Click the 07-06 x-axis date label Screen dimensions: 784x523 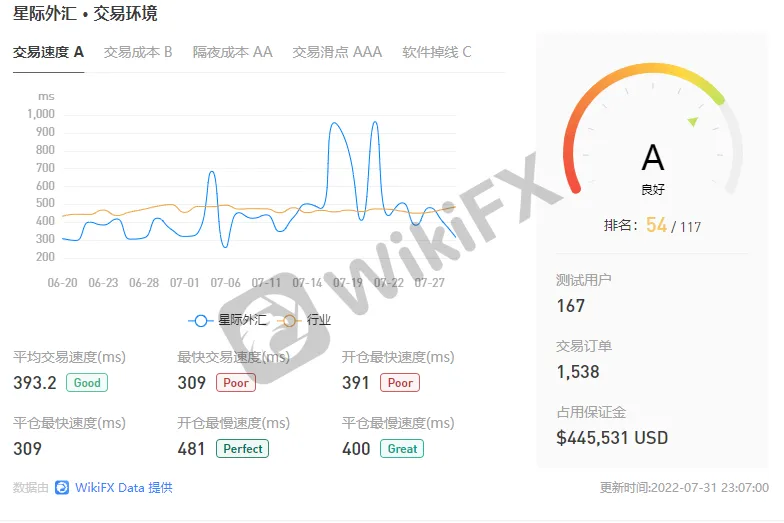[x=226, y=283]
